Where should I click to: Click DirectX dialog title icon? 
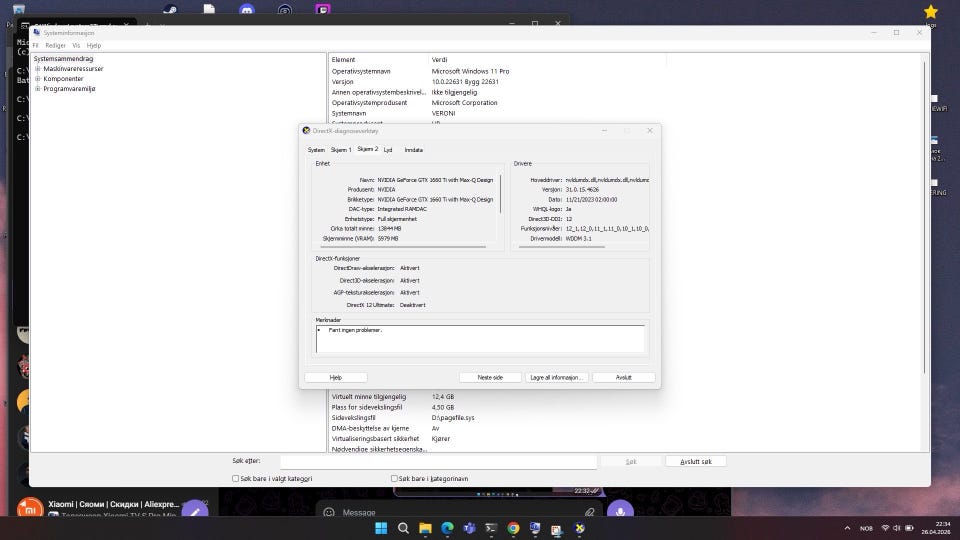pos(306,130)
